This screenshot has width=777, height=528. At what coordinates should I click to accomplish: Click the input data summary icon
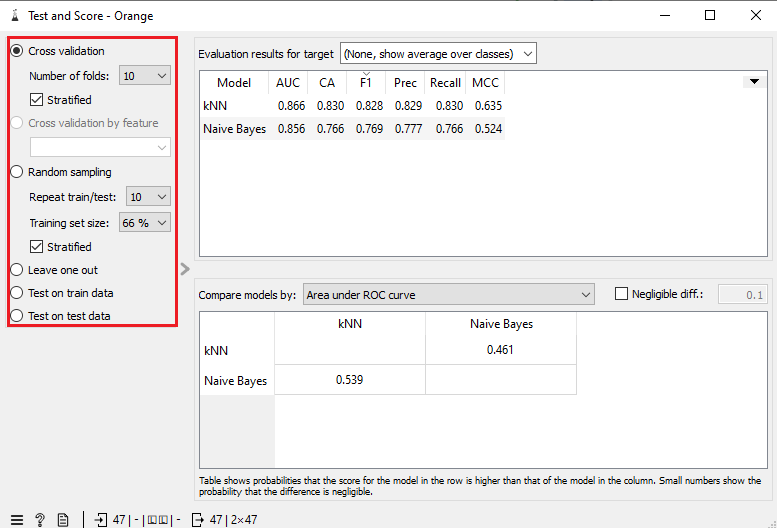pos(101,519)
